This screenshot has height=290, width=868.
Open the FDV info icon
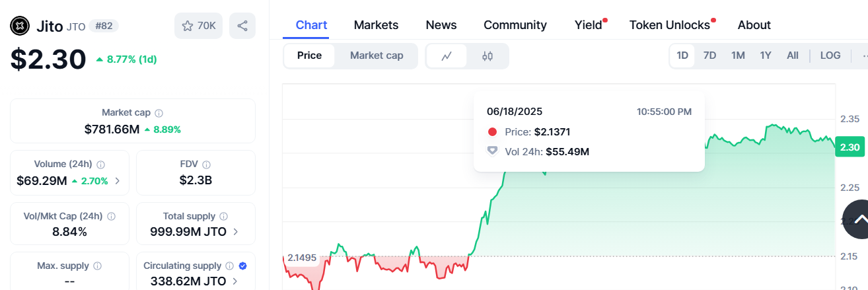[207, 164]
